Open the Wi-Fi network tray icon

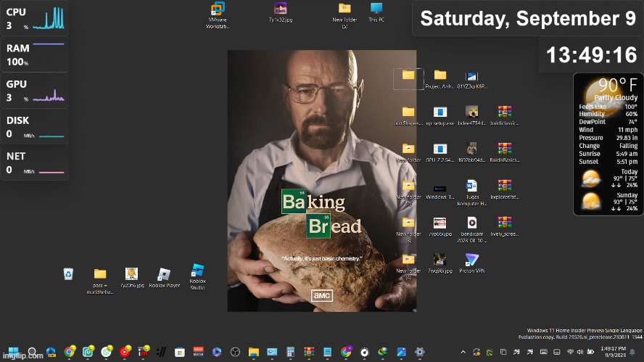[570, 352]
